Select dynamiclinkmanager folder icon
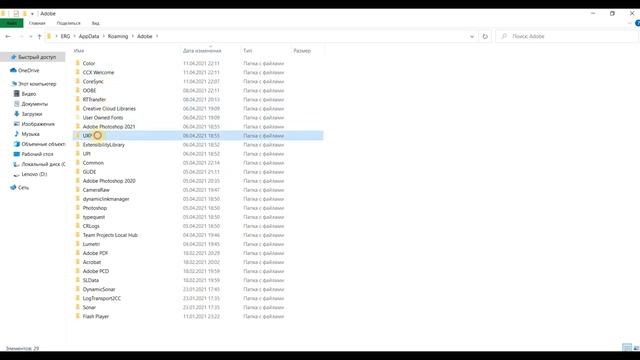The height and width of the screenshot is (360, 640). (78, 199)
